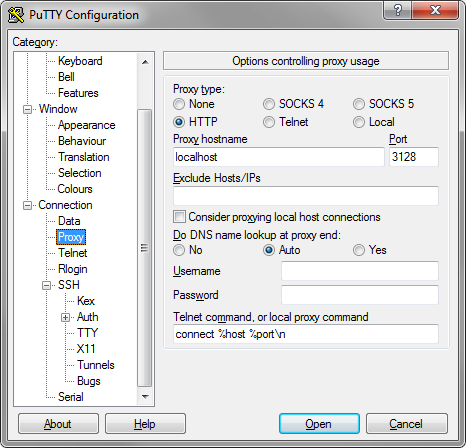This screenshot has width=466, height=448.
Task: Collapse the Connection tree node
Action: tap(28, 205)
